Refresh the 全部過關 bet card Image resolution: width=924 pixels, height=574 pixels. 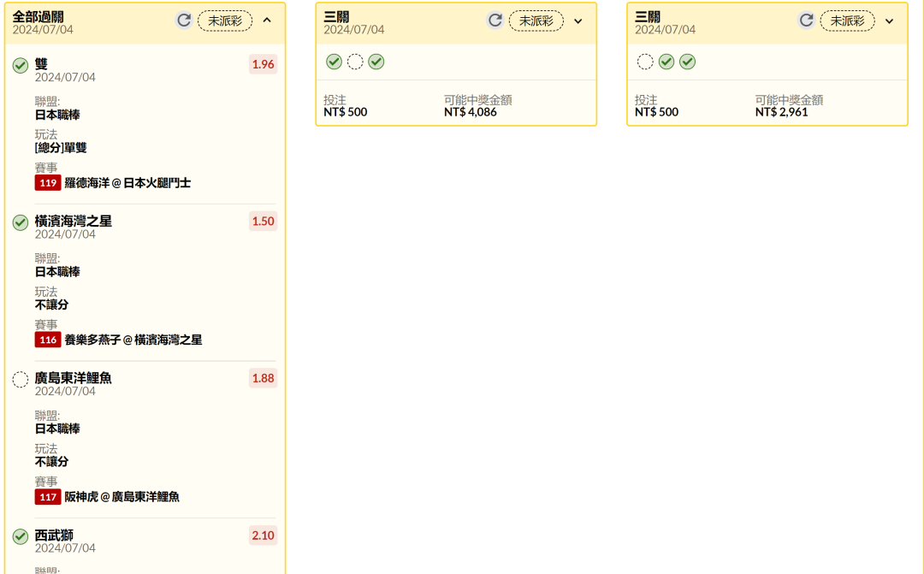184,21
